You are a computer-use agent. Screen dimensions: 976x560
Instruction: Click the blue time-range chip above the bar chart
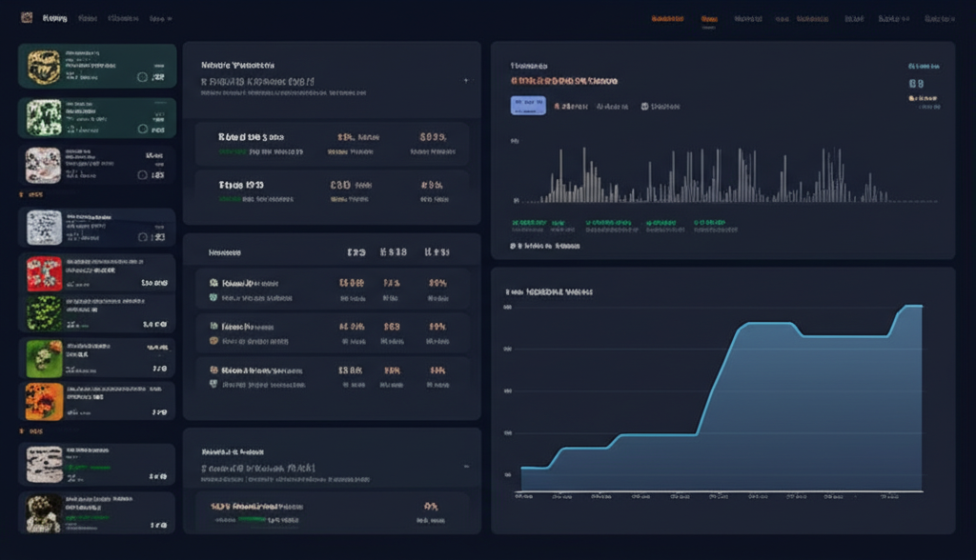click(529, 105)
